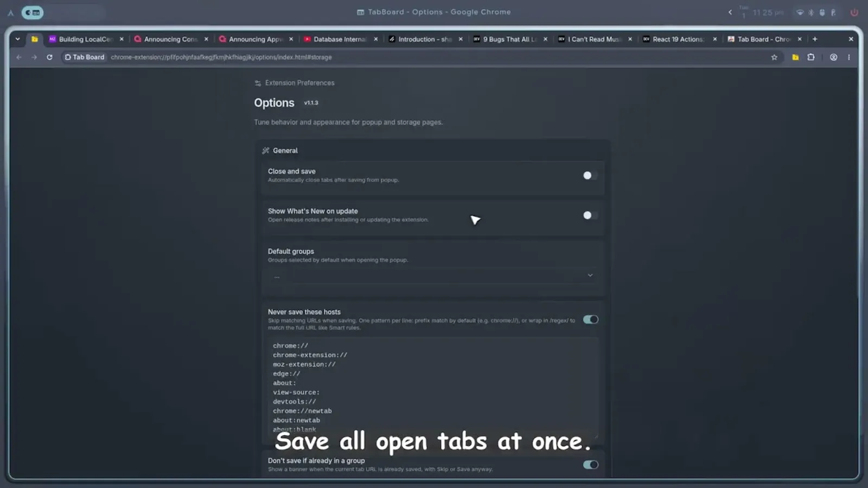This screenshot has height=488, width=868.
Task: Disable the Never save these hosts switch
Action: (590, 319)
